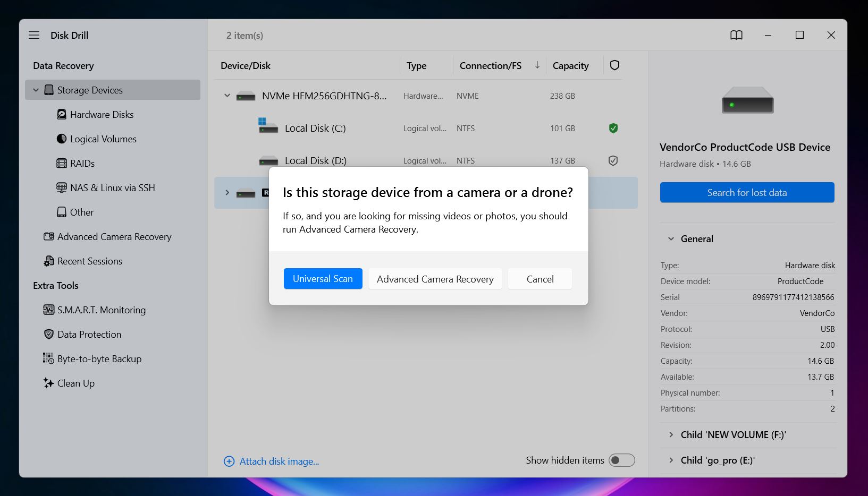Click the Recent Sessions gear icon
868x496 pixels.
coord(49,261)
